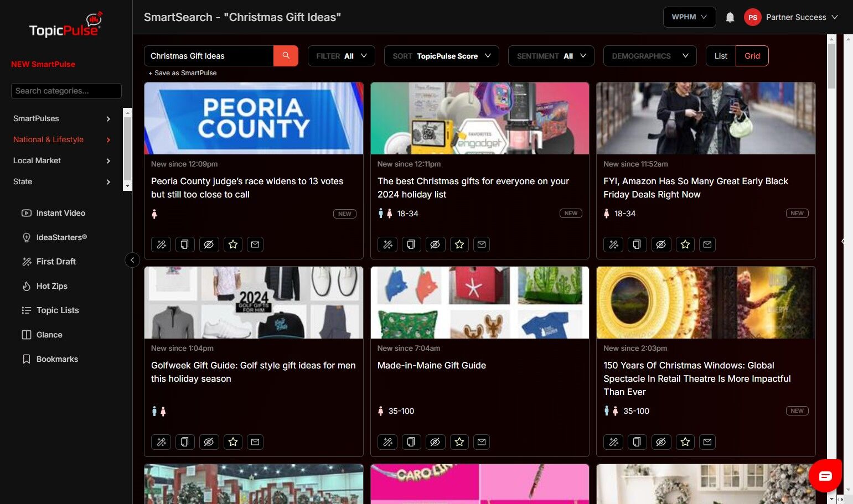Screen dimensions: 853x504
Task: Bookmark the Amazon Black Friday story with star
Action: pos(685,245)
